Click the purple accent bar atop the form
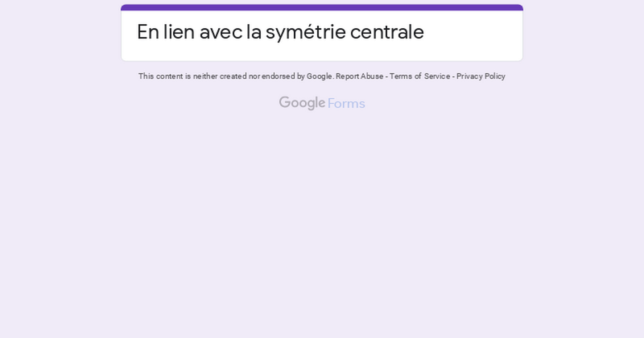This screenshot has height=338, width=644. click(322, 7)
